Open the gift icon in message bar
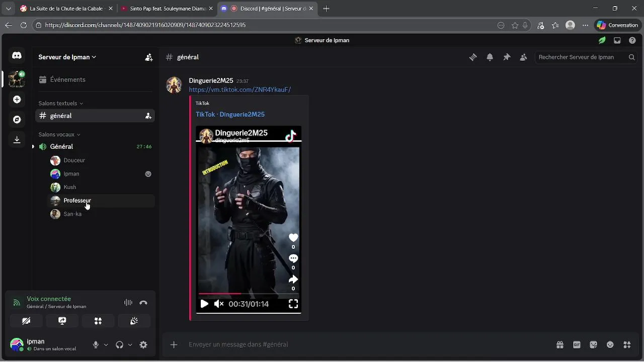 559,345
